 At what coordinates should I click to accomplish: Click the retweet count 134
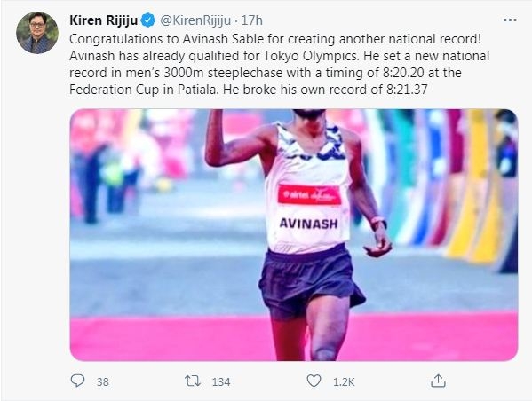[x=221, y=382]
